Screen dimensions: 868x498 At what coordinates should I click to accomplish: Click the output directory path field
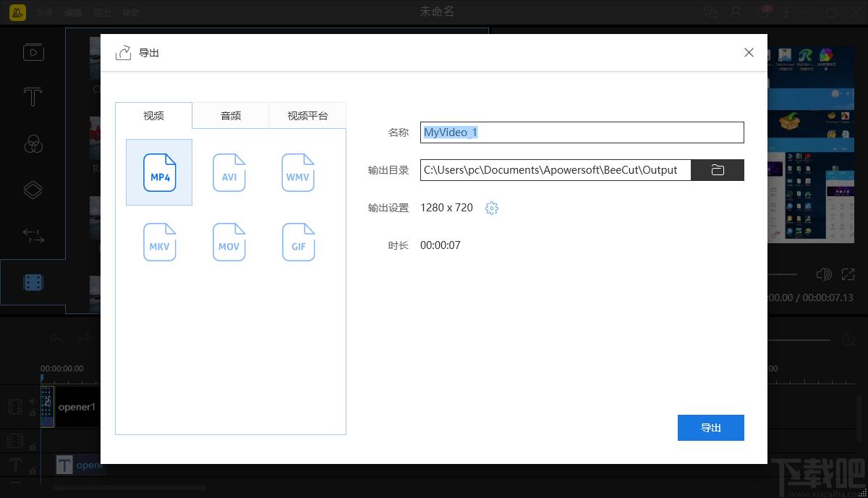pos(556,170)
